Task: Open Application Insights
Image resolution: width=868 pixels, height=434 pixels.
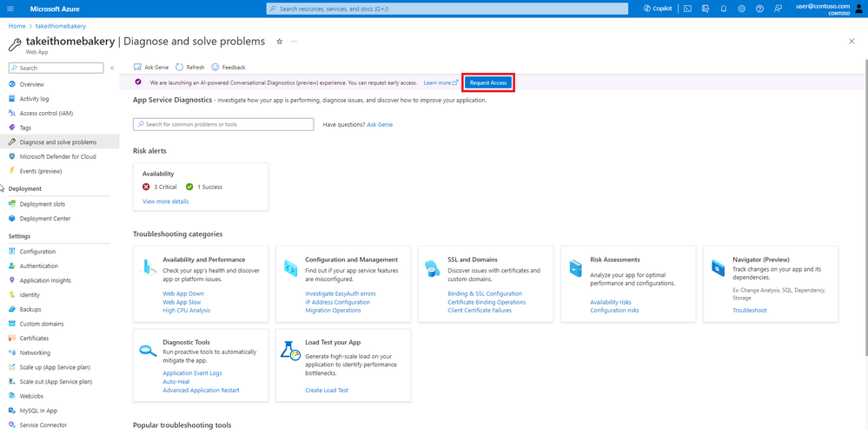Action: pos(45,280)
